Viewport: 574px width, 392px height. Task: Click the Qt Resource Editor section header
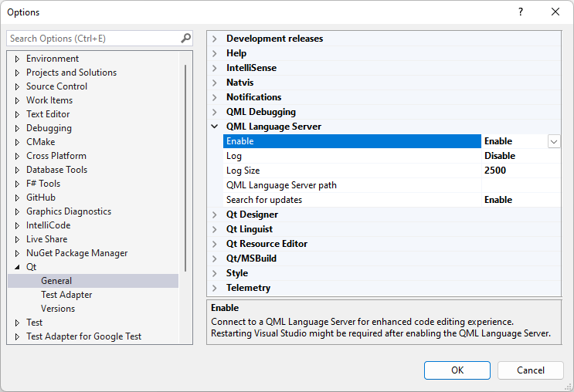click(x=267, y=244)
